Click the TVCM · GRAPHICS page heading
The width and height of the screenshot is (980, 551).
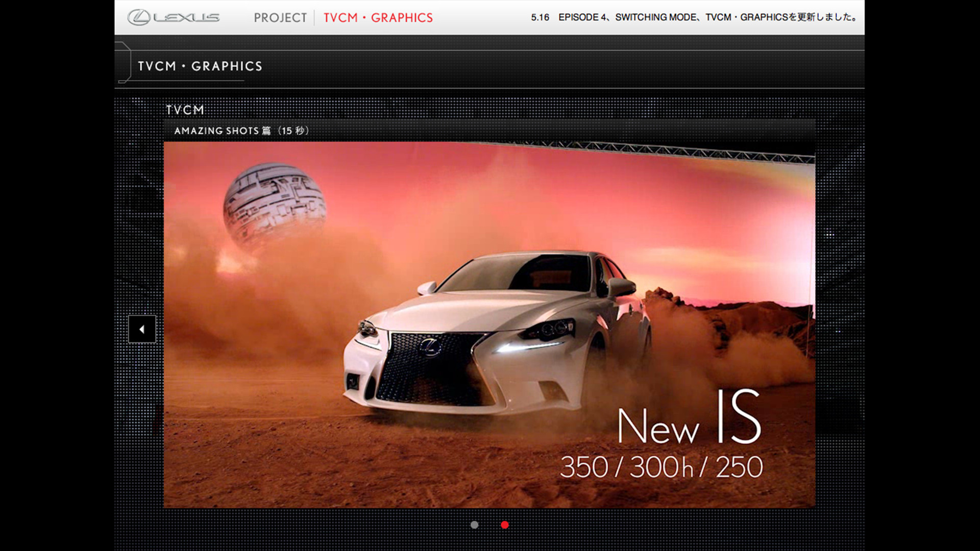click(x=200, y=66)
